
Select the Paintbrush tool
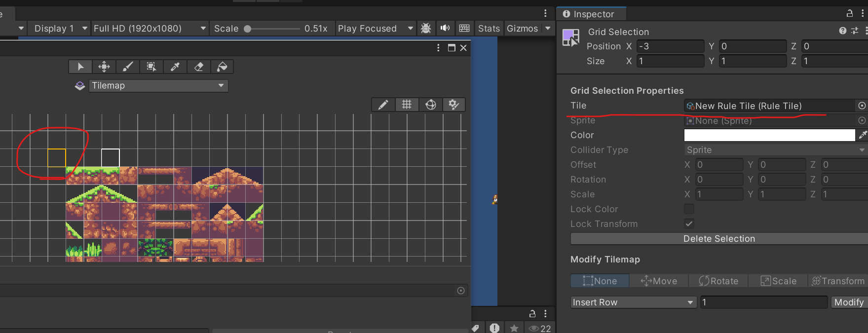[x=127, y=67]
